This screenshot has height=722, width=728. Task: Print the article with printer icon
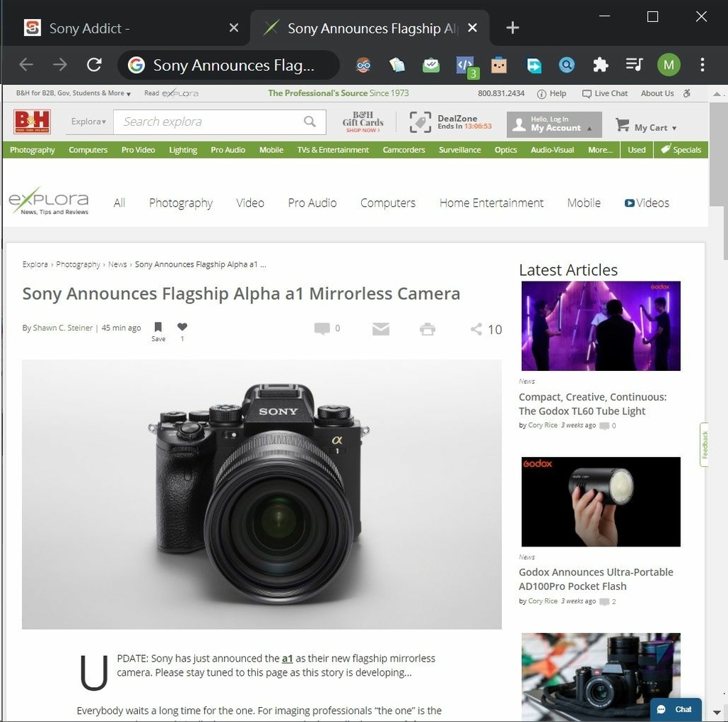pos(427,329)
